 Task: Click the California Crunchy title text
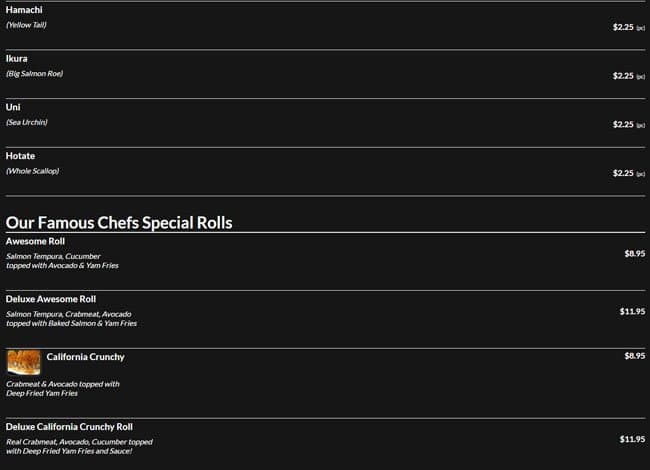click(x=85, y=357)
